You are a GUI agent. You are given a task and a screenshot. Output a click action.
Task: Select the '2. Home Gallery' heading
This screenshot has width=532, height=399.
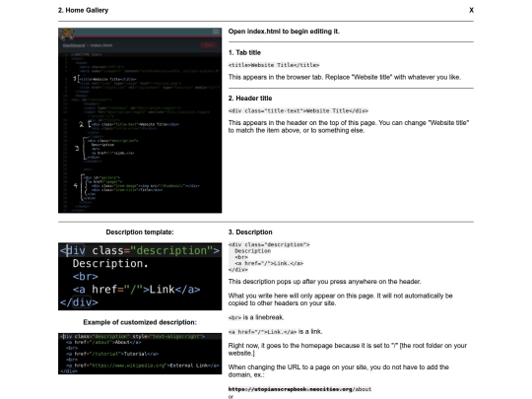(x=83, y=10)
